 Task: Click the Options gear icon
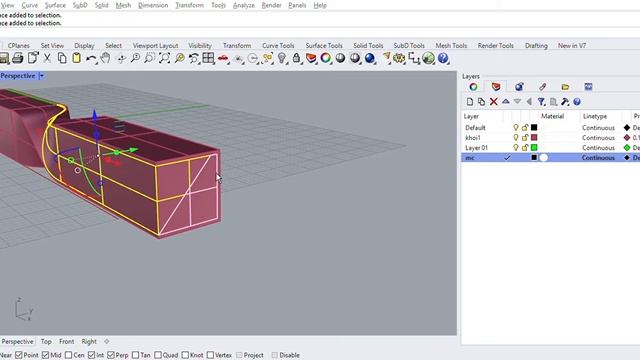click(399, 58)
